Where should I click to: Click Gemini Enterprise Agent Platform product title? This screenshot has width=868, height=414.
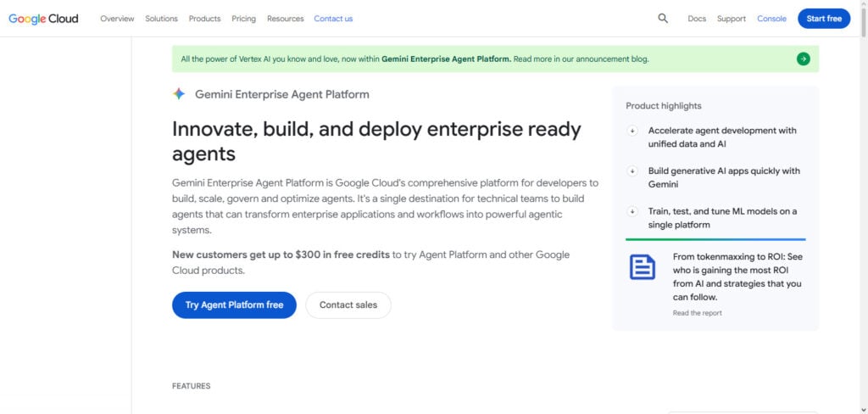point(281,94)
